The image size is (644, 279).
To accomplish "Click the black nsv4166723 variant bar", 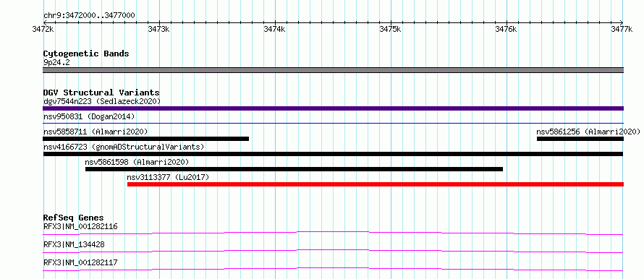I will (333, 154).
